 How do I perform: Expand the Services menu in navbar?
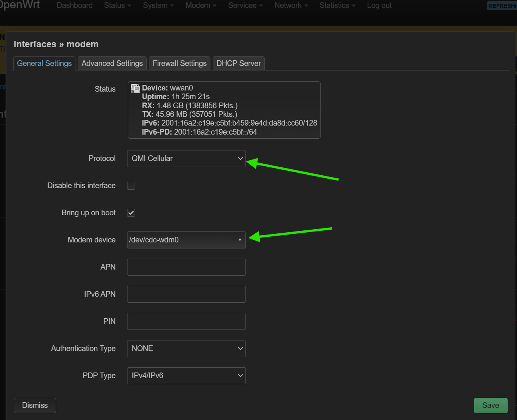245,5
